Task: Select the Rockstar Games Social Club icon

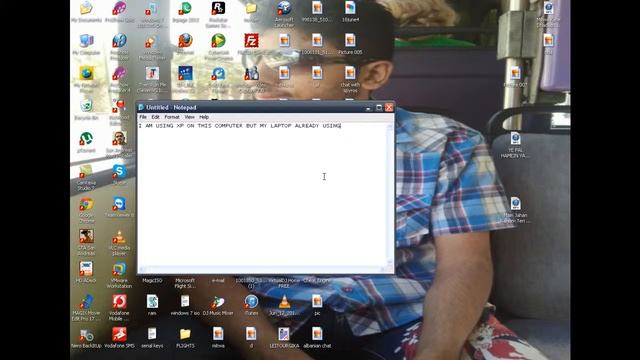Action: point(218,14)
